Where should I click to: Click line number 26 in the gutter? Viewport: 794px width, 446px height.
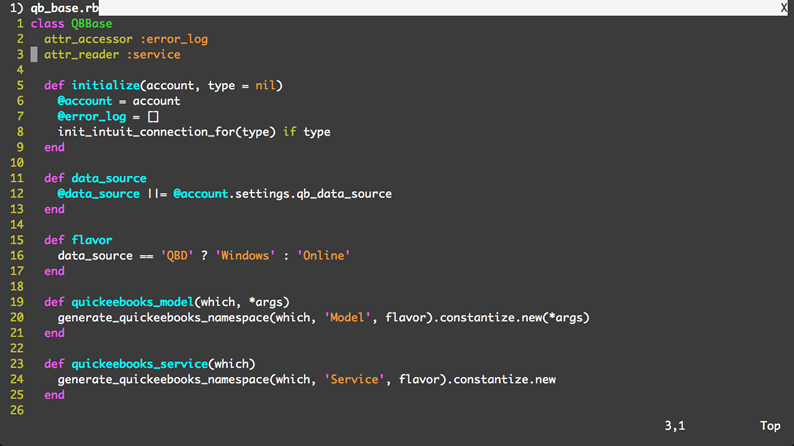[x=17, y=411]
